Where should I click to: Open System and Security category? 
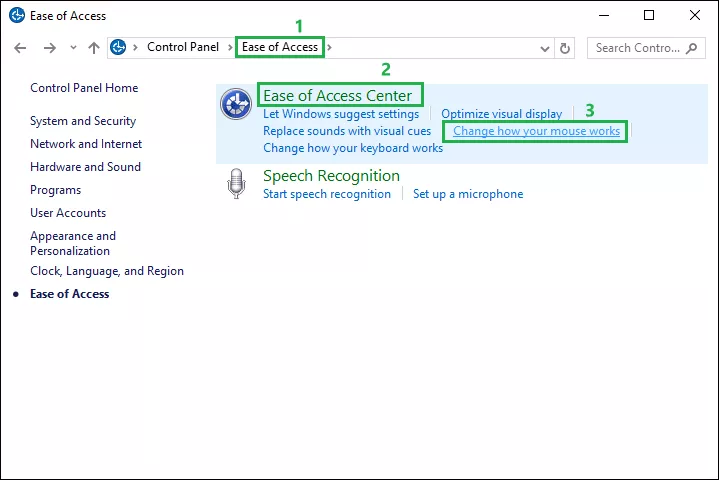click(x=83, y=121)
